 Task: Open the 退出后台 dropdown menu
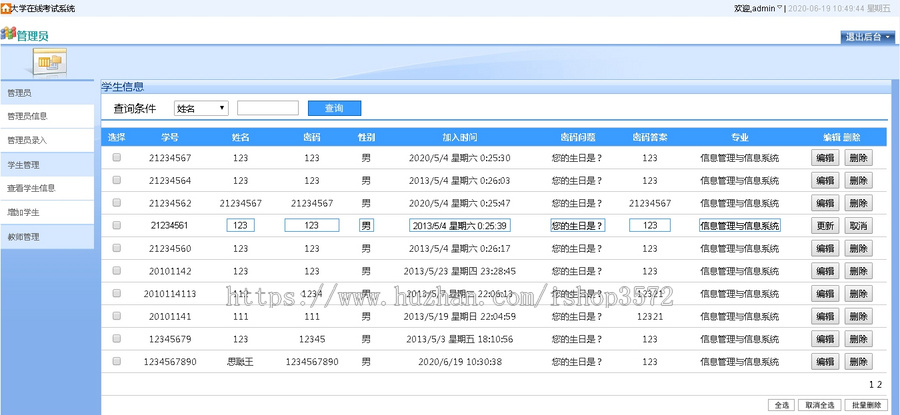tap(870, 37)
